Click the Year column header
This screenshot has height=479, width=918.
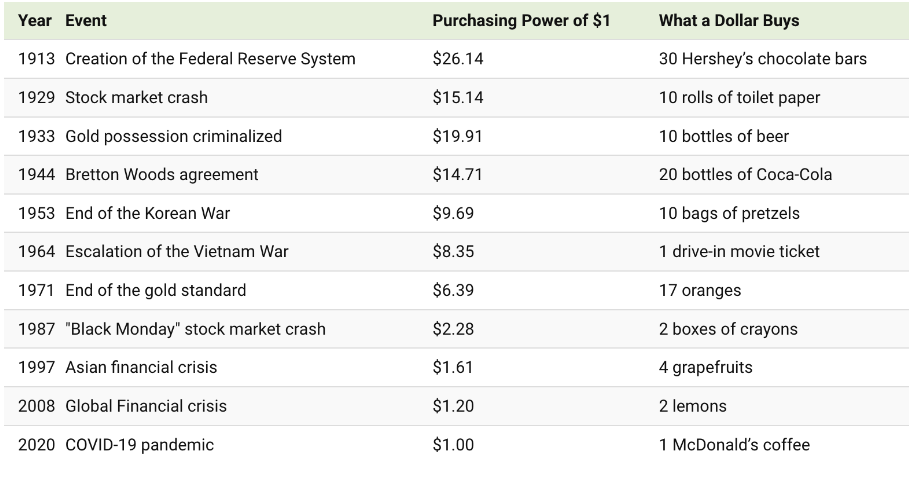(35, 20)
